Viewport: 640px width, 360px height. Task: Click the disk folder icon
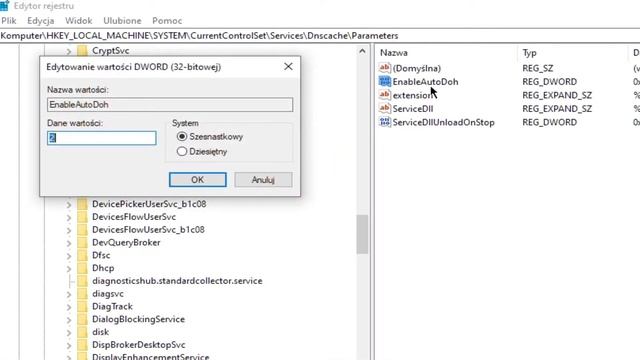(x=82, y=332)
